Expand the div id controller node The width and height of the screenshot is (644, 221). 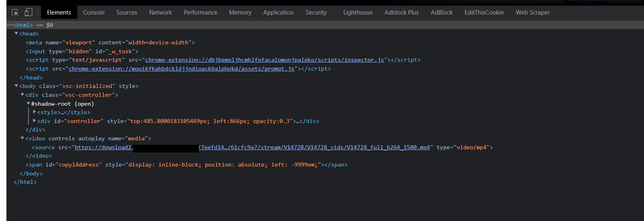(x=34, y=121)
